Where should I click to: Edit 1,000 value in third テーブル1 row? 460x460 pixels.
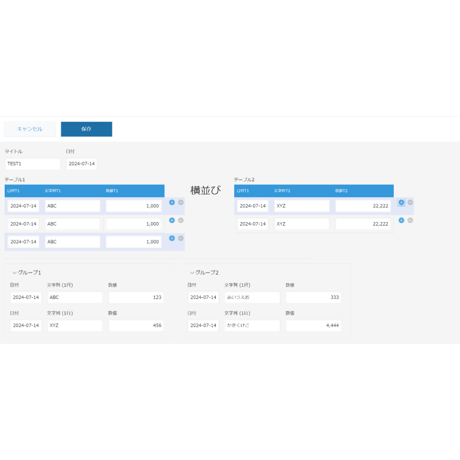point(134,242)
